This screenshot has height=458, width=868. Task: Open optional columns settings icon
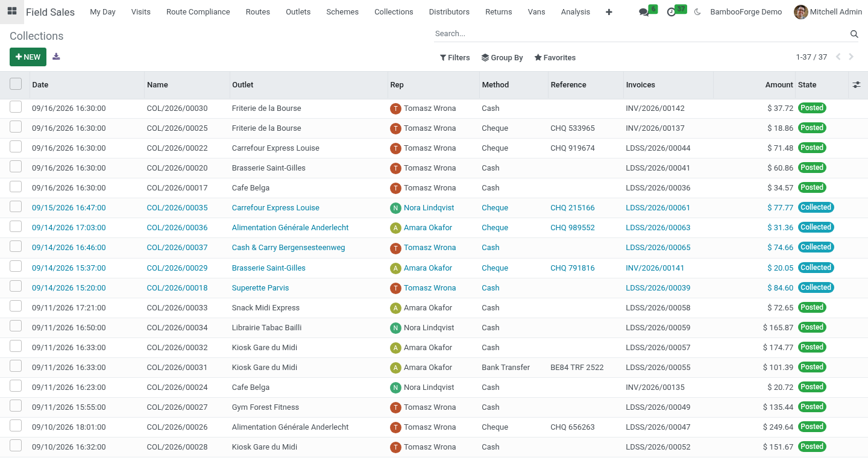point(857,85)
